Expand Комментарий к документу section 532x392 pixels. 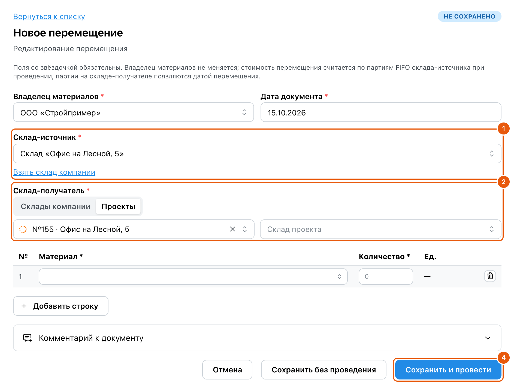pyautogui.click(x=257, y=338)
